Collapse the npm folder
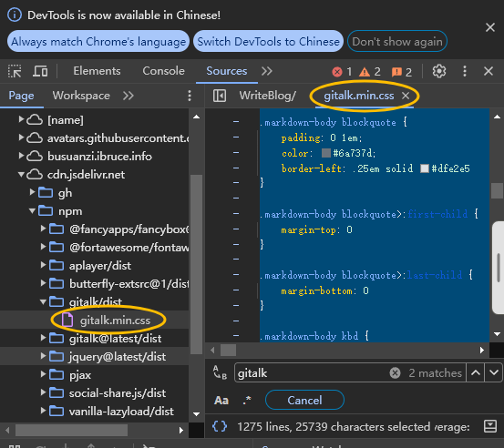 coord(32,211)
